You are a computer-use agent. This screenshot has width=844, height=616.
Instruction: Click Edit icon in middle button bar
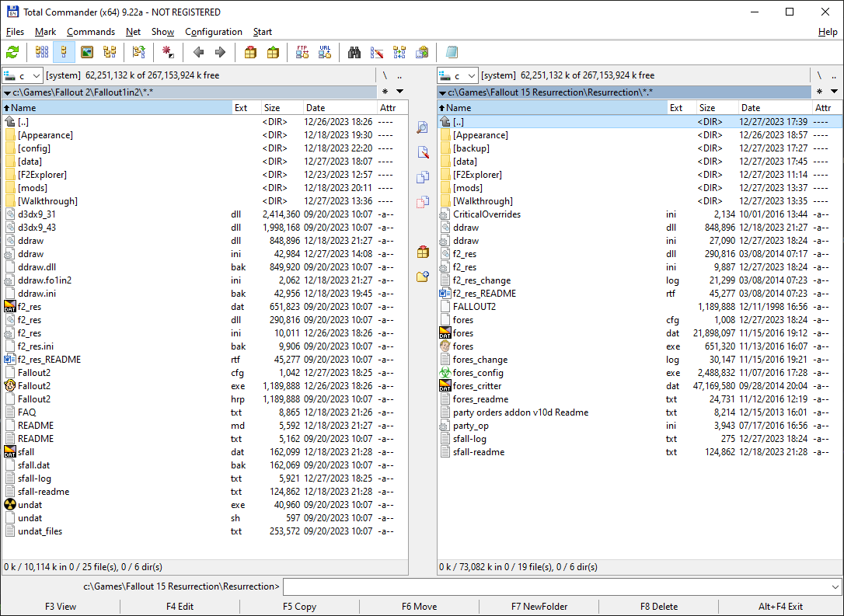[x=423, y=152]
